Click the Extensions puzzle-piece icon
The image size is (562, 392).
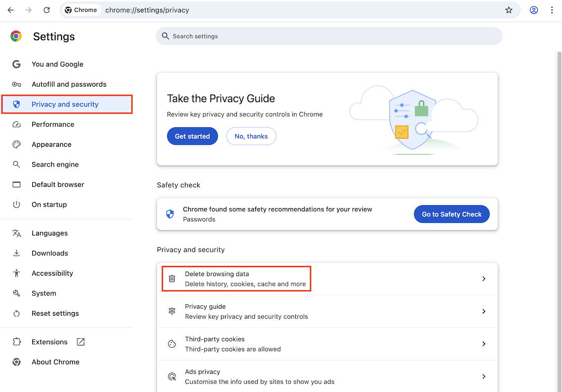click(x=16, y=341)
